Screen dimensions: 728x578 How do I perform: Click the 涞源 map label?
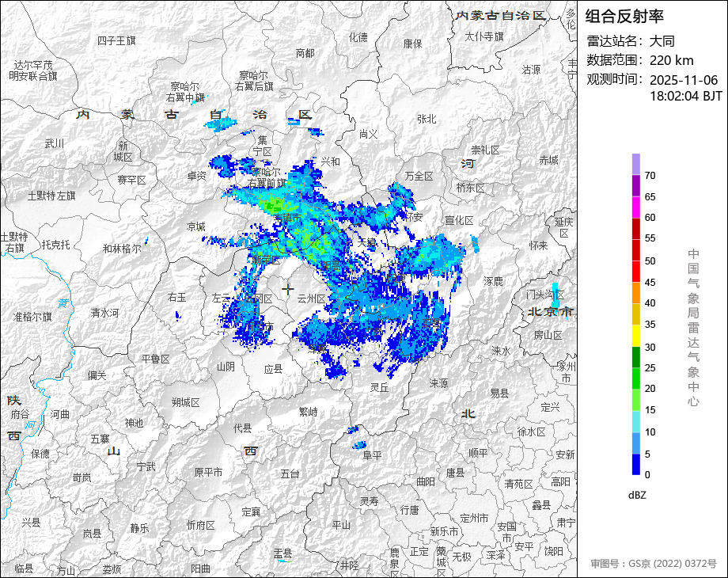pos(438,383)
